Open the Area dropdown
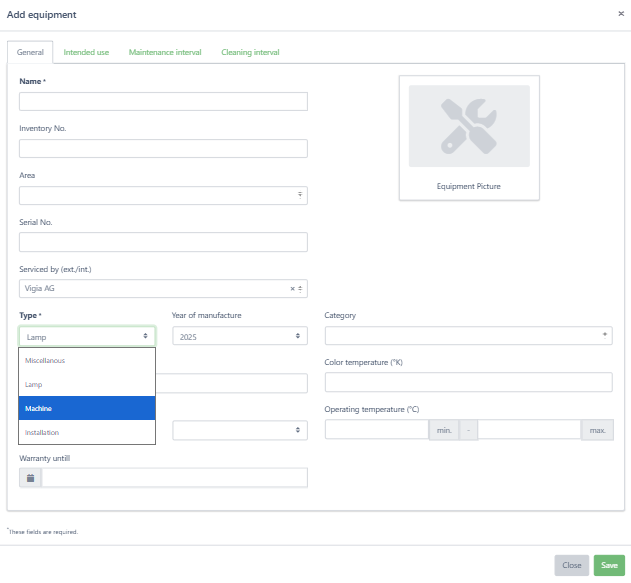 click(x=163, y=196)
